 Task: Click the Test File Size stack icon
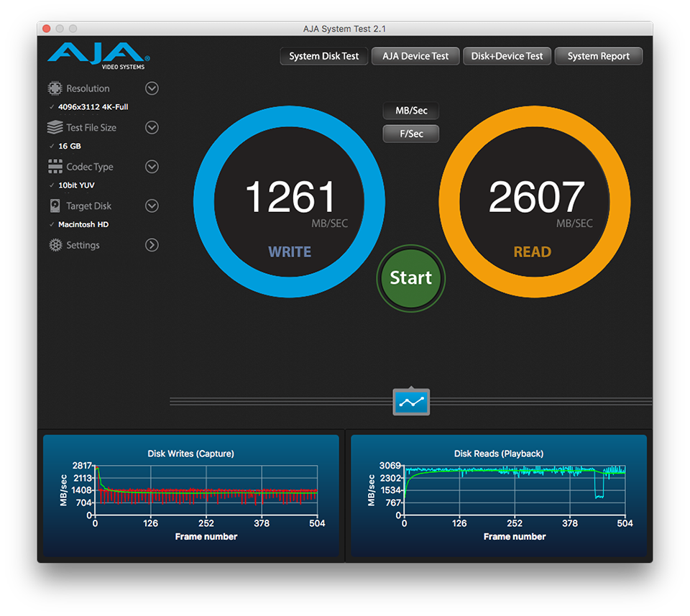click(55, 128)
